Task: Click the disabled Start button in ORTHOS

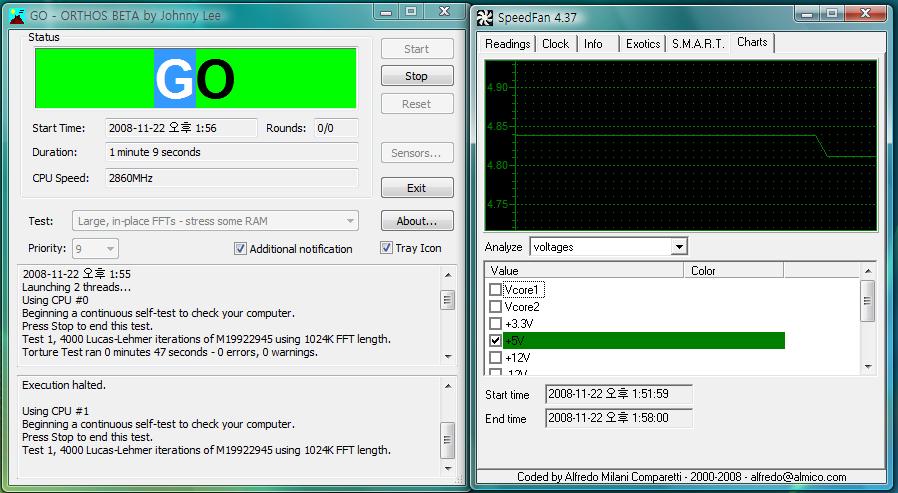Action: 417,49
